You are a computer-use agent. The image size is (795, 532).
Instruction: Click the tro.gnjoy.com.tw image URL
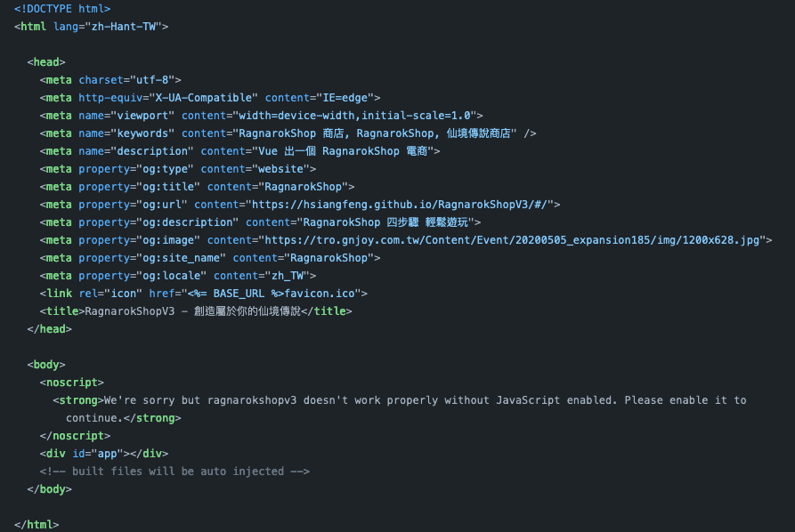click(512, 240)
